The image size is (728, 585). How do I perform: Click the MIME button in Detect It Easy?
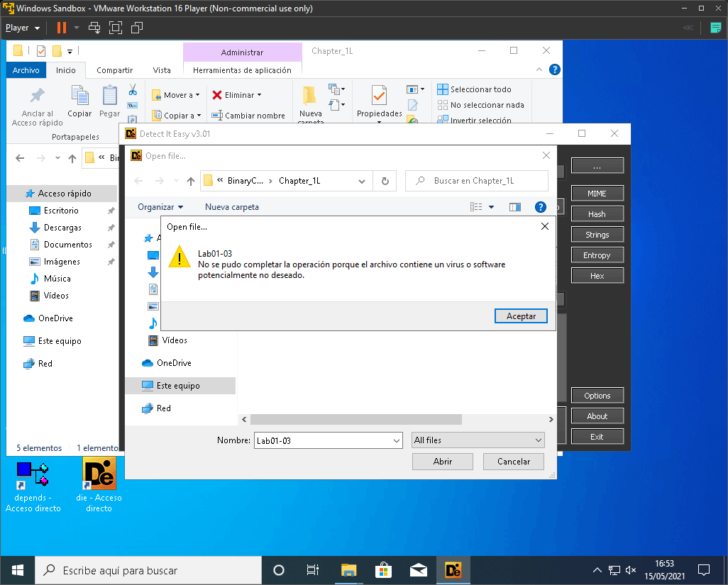coord(597,194)
